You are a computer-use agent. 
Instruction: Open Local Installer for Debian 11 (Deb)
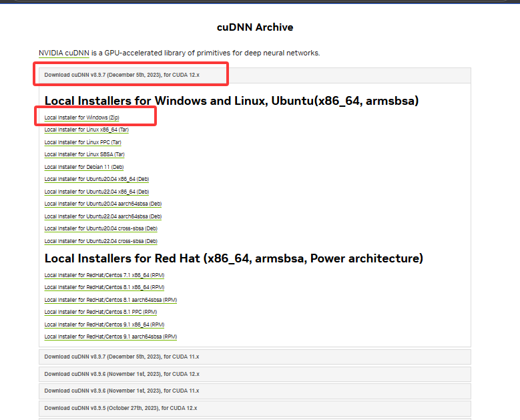(84, 167)
